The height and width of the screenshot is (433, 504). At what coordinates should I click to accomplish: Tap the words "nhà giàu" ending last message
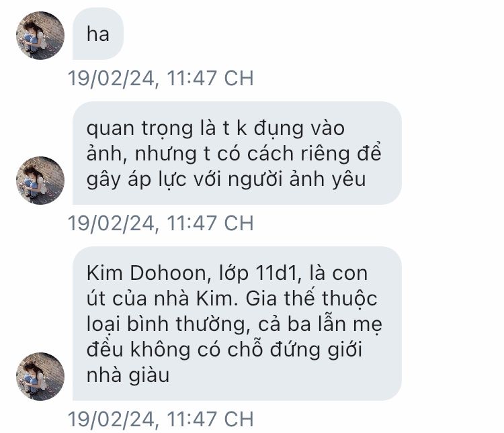[128, 375]
